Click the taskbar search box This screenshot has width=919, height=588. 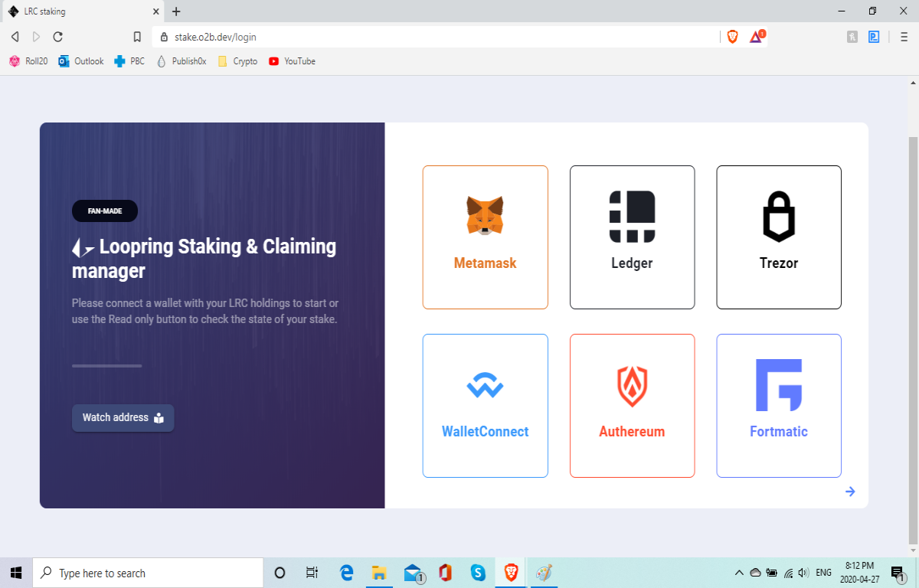[x=148, y=573]
